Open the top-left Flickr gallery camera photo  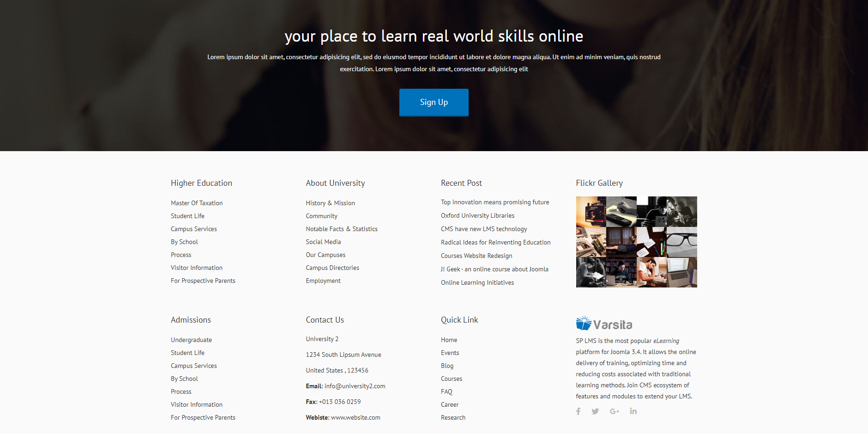coord(591,212)
